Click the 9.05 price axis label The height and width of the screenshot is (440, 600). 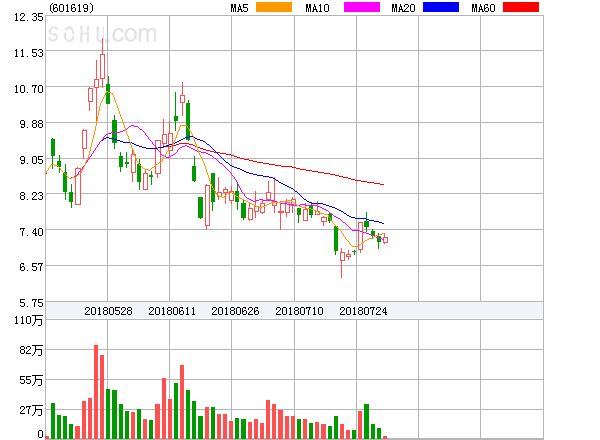tap(31, 160)
